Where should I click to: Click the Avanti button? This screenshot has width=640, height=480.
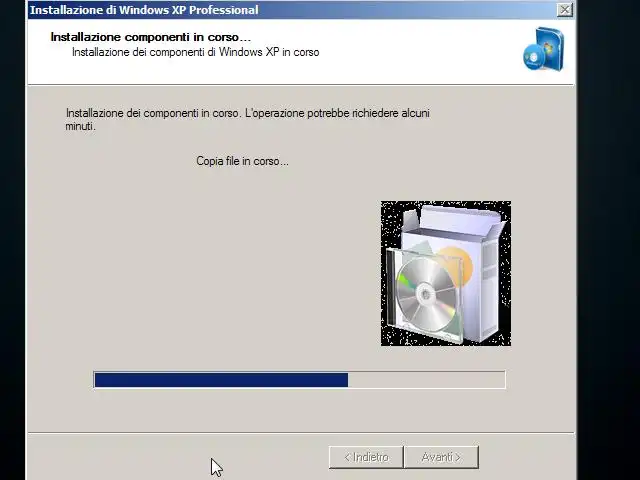441,457
